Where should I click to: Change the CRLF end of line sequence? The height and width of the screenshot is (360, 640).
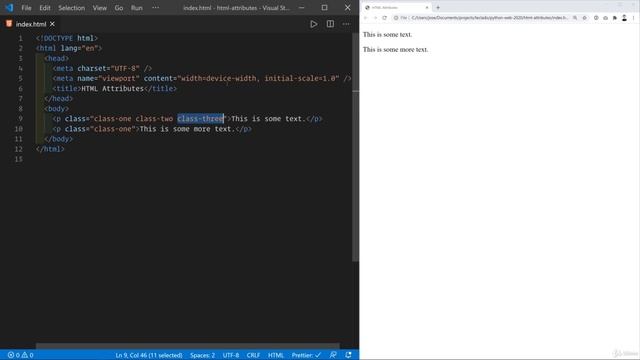click(253, 355)
